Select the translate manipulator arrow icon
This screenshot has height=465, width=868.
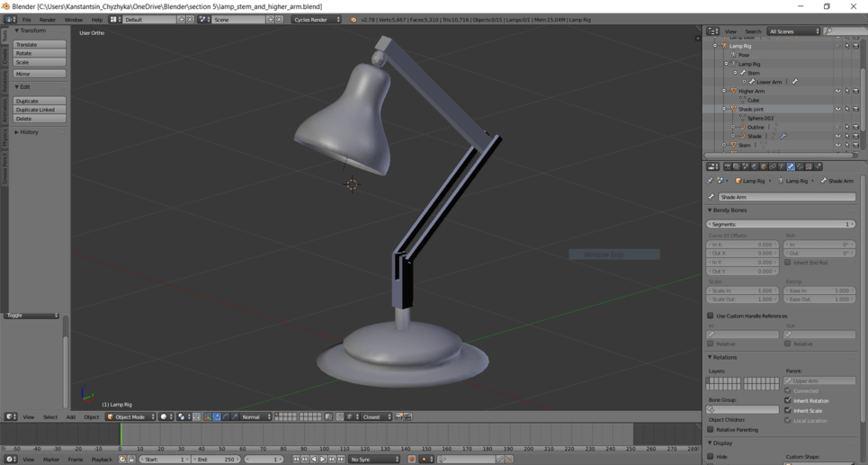point(217,416)
